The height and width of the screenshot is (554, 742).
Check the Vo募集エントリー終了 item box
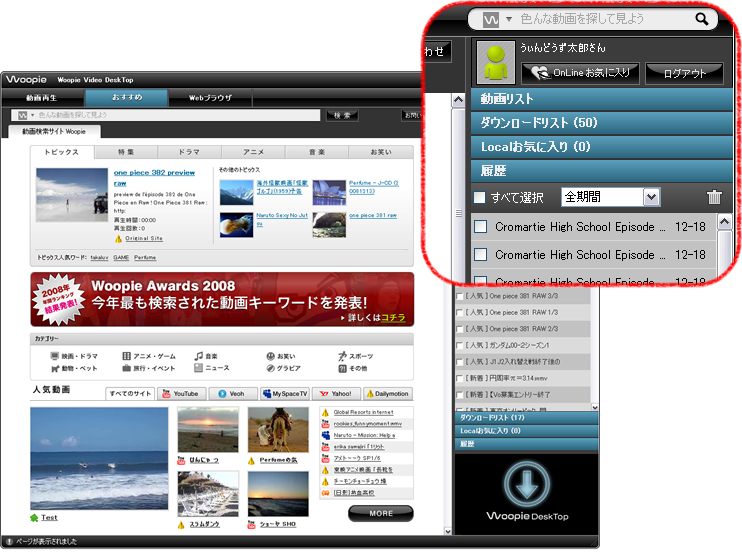click(x=459, y=395)
